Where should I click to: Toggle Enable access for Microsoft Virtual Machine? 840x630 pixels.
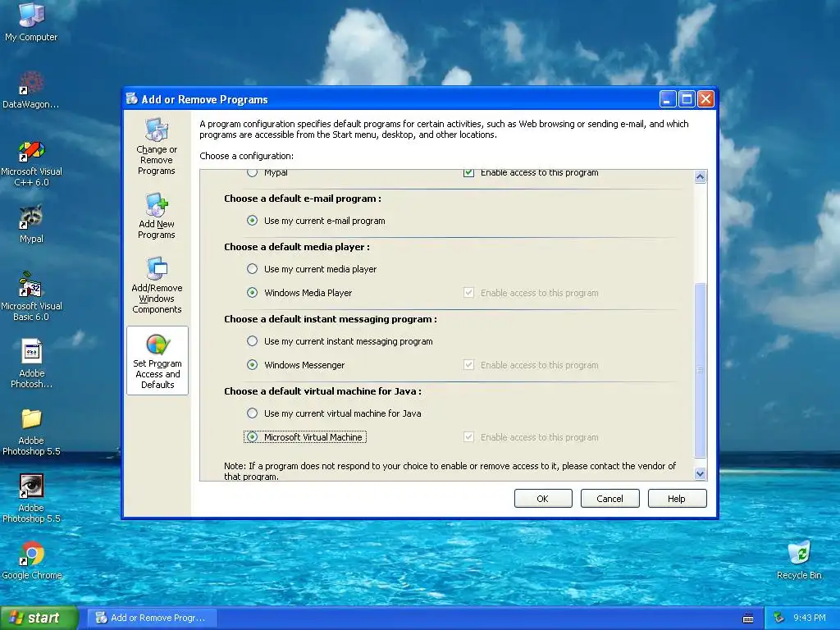(468, 437)
